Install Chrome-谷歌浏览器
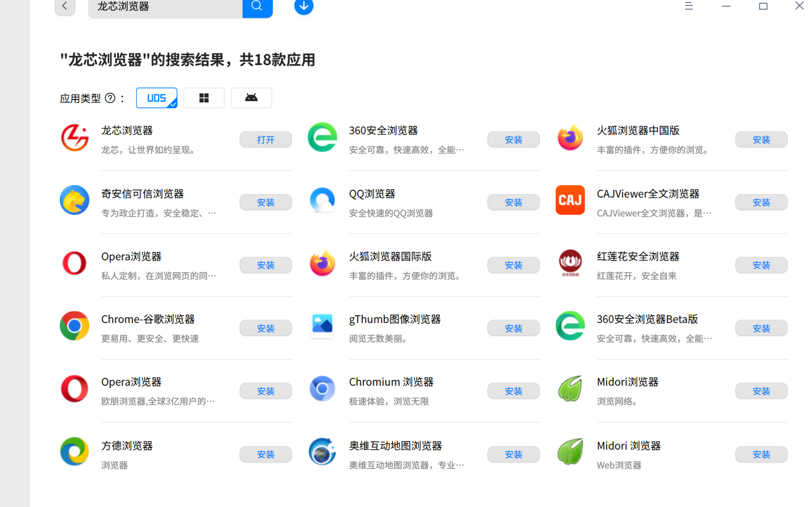This screenshot has height=507, width=812. [266, 328]
